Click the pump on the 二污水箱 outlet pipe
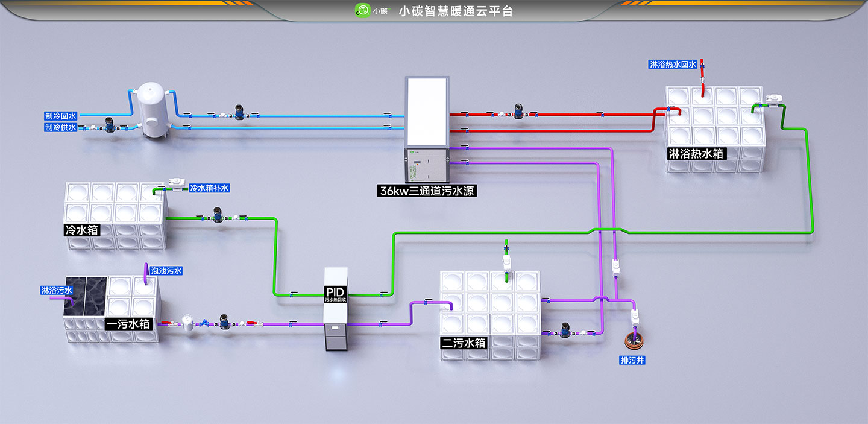 coord(565,329)
